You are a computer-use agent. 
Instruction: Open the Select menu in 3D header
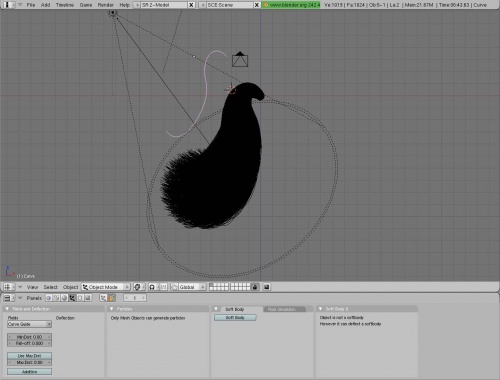coord(50,287)
